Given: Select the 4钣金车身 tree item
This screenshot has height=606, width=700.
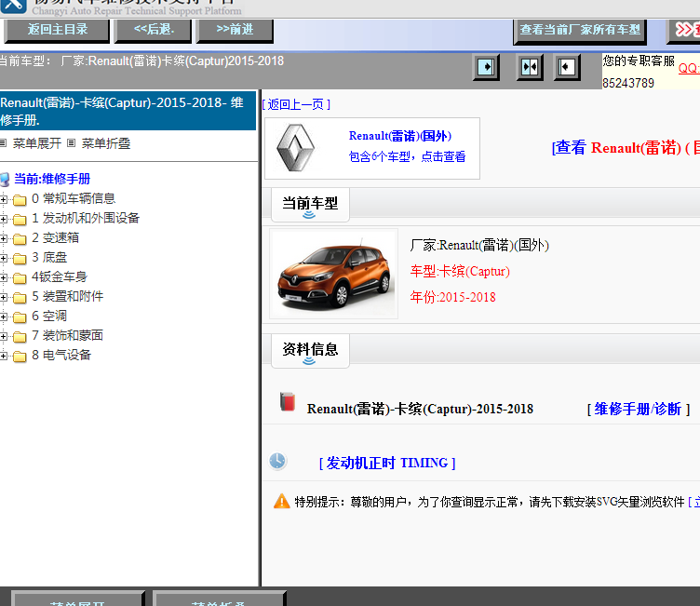Looking at the screenshot, I should pyautogui.click(x=60, y=276).
